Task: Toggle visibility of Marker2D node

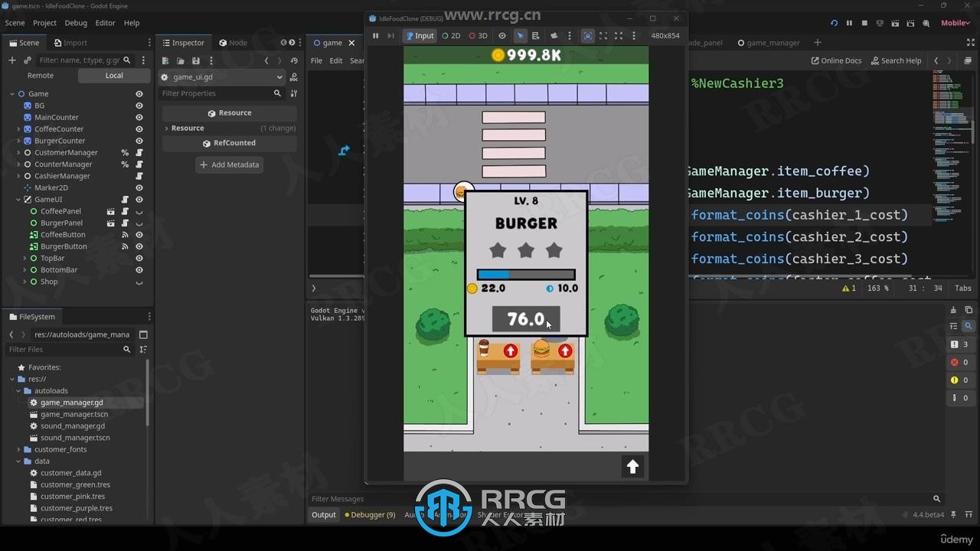Action: tap(139, 187)
